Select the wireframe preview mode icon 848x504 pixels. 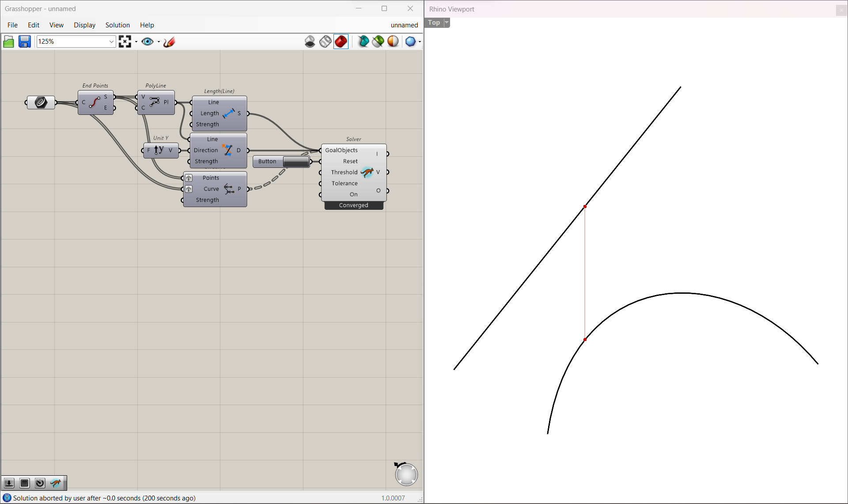(326, 42)
